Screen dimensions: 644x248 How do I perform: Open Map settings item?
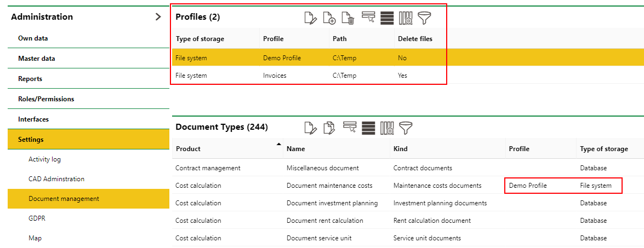pos(88,238)
